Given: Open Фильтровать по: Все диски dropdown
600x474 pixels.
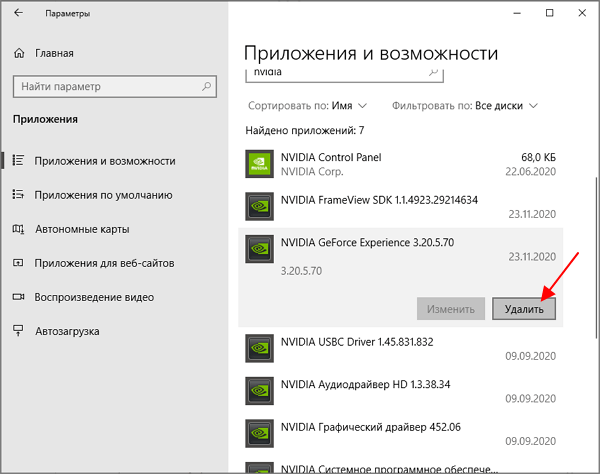Looking at the screenshot, I should coord(465,106).
